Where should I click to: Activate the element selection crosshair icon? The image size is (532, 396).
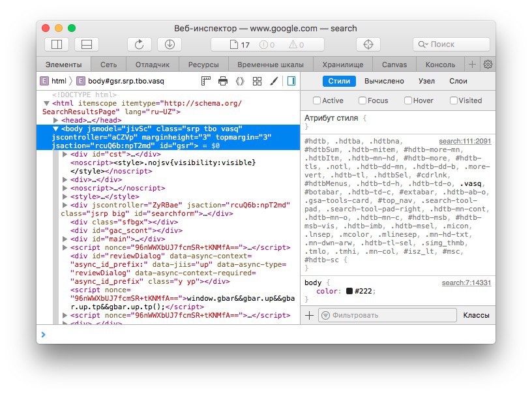(368, 44)
